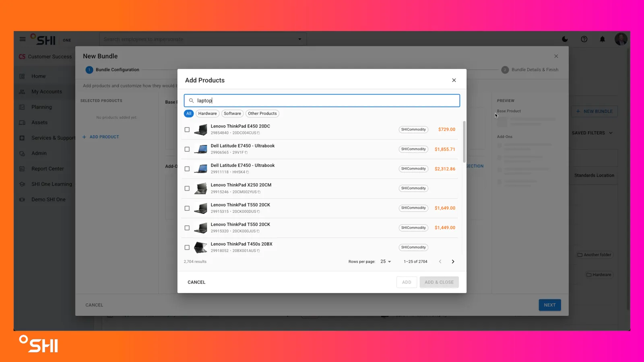
Task: Select the Dell Latitude E7450 $2,312.86 checkbox
Action: pyautogui.click(x=187, y=169)
